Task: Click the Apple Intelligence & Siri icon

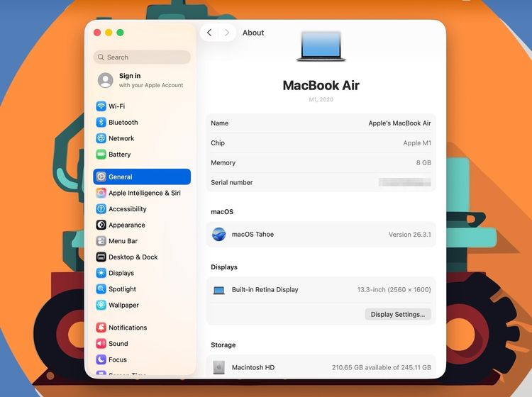Action: coord(101,193)
